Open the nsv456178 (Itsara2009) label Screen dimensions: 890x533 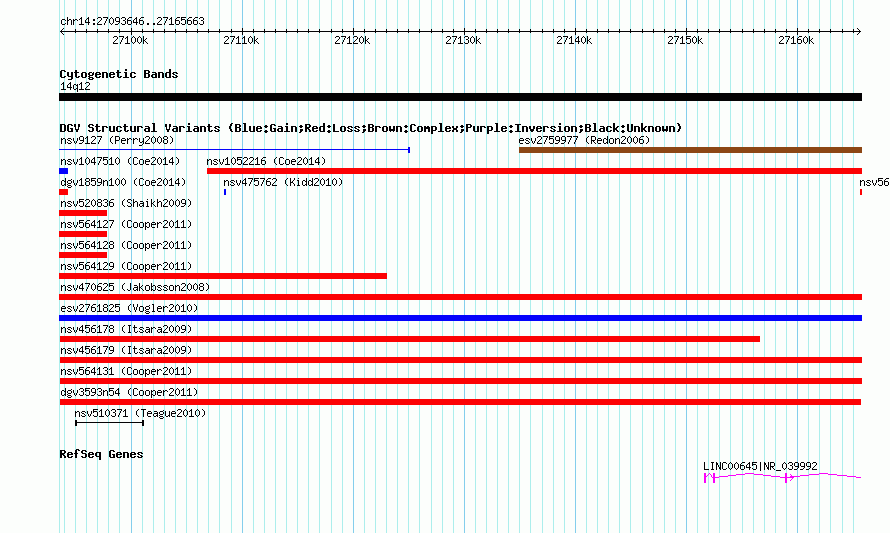[126, 329]
